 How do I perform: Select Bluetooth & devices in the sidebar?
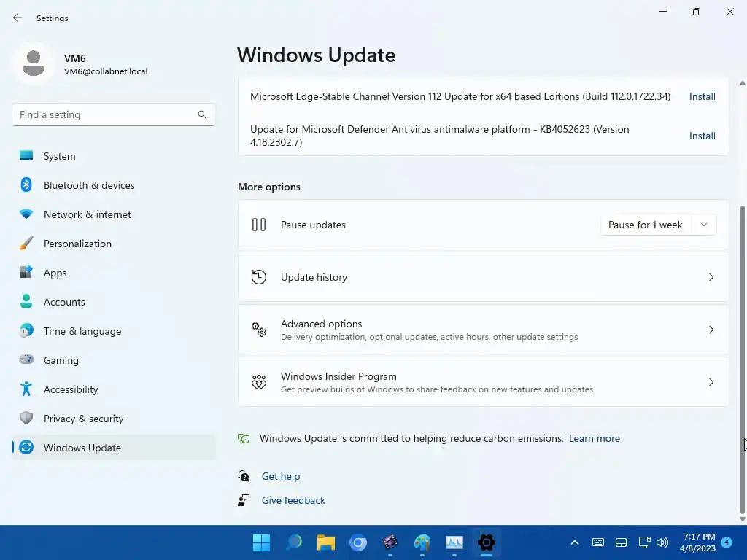tap(113, 185)
